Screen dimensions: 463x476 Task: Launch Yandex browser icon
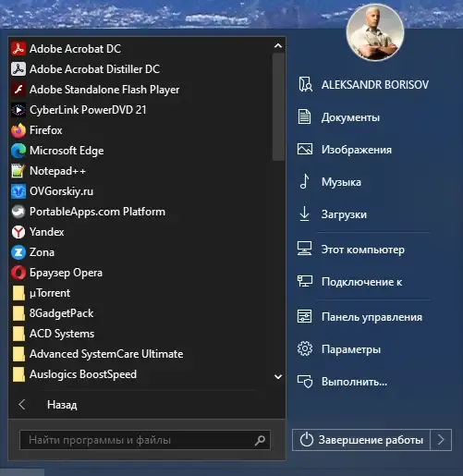[18, 232]
